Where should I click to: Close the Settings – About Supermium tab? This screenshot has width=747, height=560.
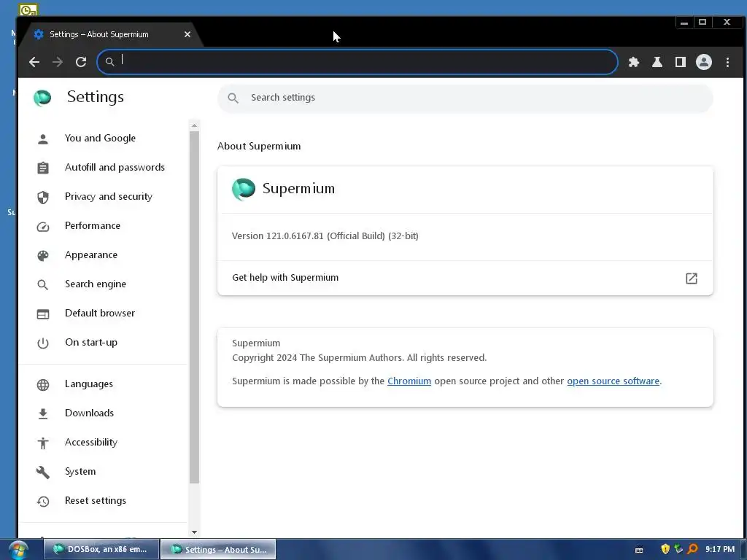pyautogui.click(x=187, y=34)
